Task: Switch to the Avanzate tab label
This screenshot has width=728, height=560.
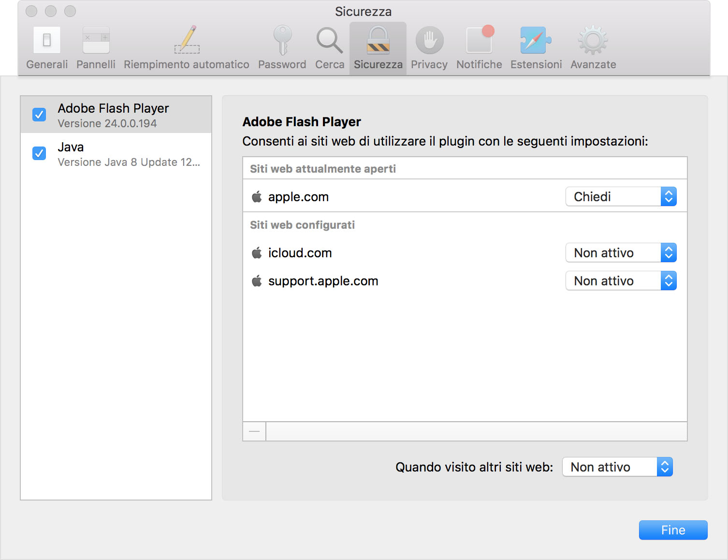Action: 593,64
